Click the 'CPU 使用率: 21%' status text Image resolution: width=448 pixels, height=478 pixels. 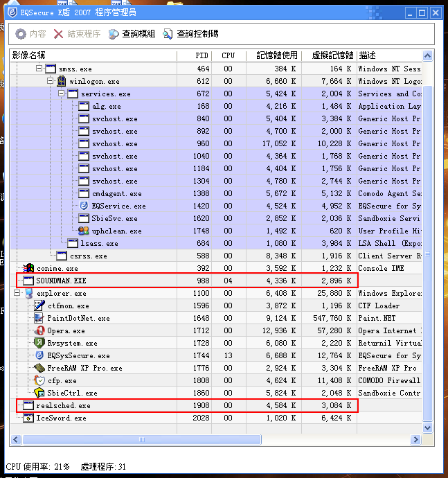pos(37,467)
